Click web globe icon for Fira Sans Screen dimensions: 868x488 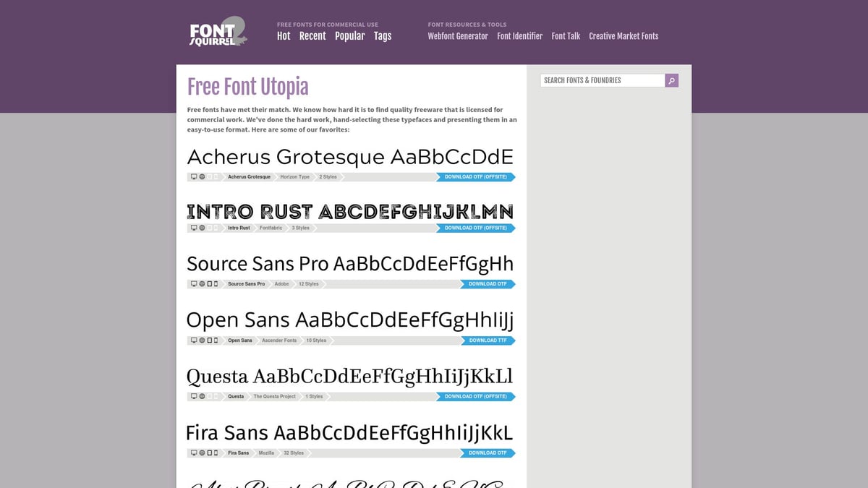tap(202, 453)
